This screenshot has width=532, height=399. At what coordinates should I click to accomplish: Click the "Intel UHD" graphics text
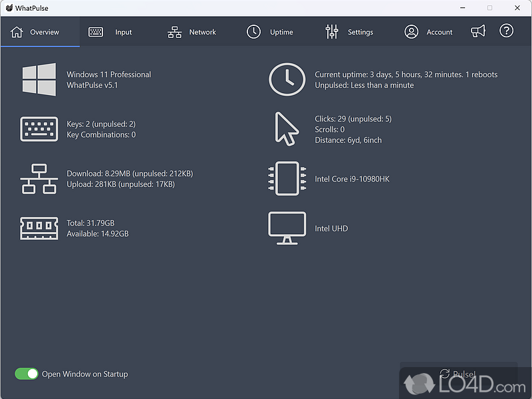pyautogui.click(x=331, y=228)
